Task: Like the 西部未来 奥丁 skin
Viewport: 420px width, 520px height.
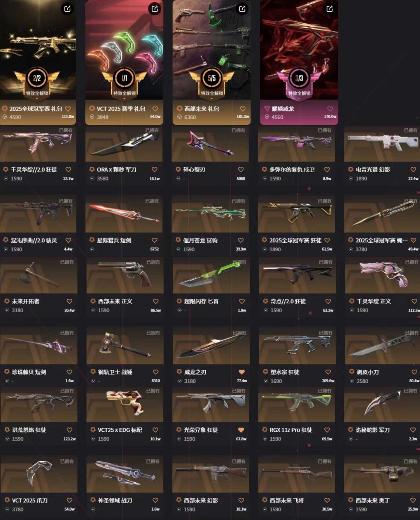Action: click(x=413, y=501)
